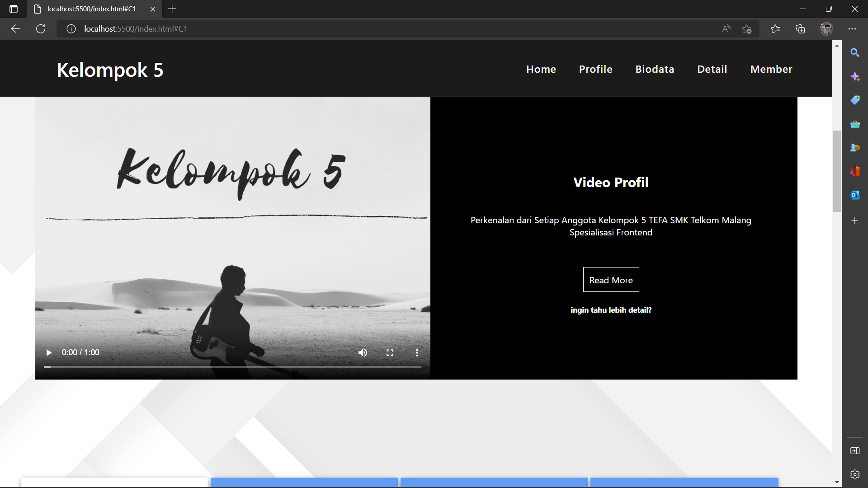Play the Kelompok 5 video
The image size is (868, 488).
[x=48, y=352]
